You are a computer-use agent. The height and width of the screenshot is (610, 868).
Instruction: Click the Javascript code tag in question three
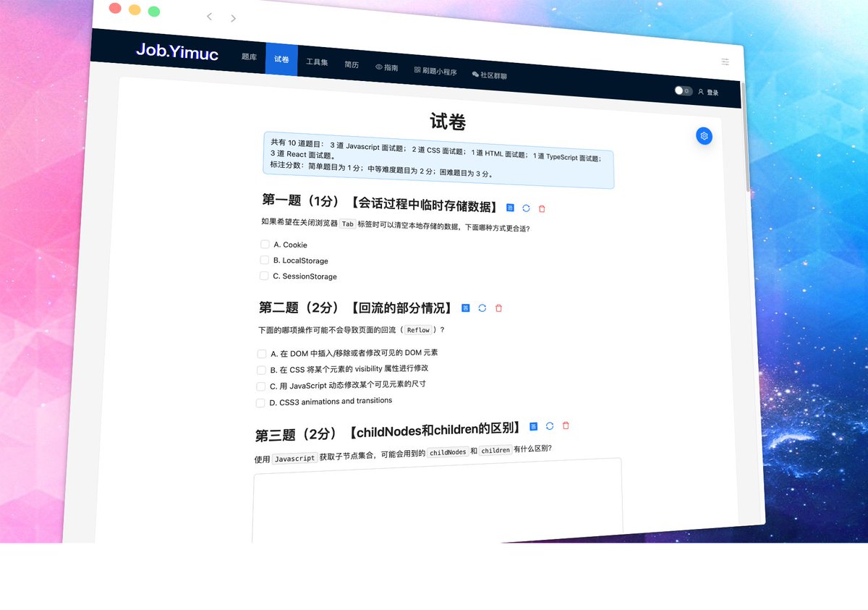(x=295, y=458)
